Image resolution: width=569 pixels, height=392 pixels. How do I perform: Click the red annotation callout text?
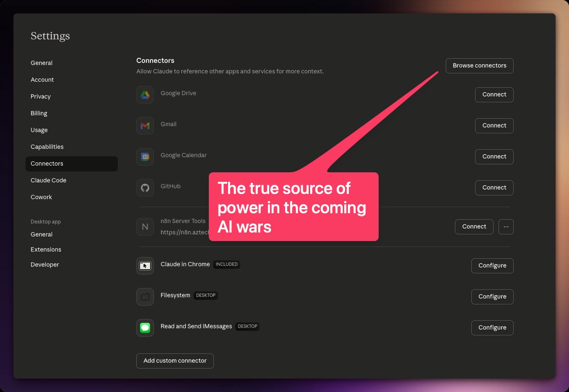coord(291,208)
